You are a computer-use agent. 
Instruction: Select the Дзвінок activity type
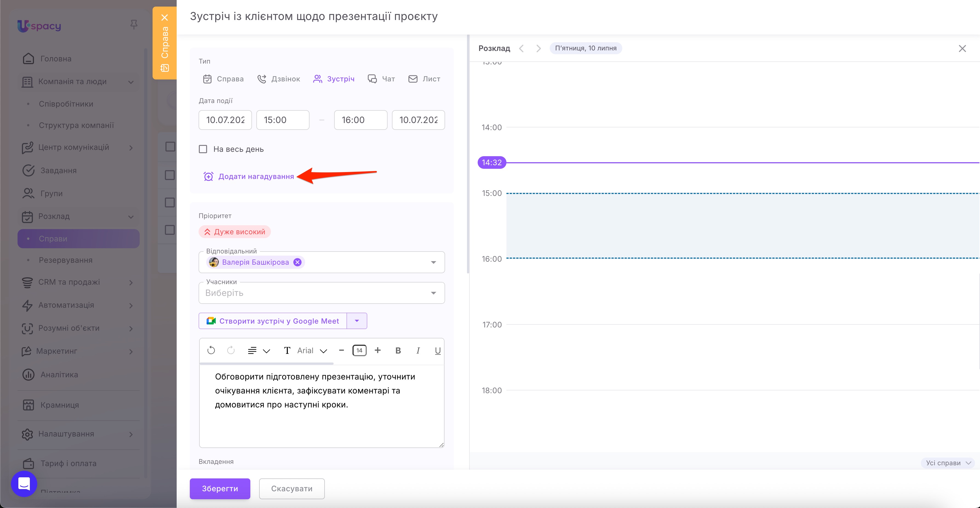coord(279,79)
